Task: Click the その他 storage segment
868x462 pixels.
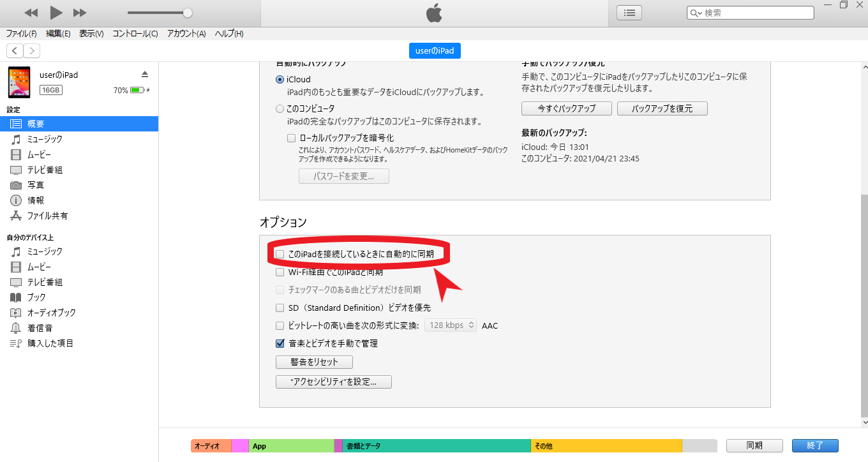Action: point(606,446)
